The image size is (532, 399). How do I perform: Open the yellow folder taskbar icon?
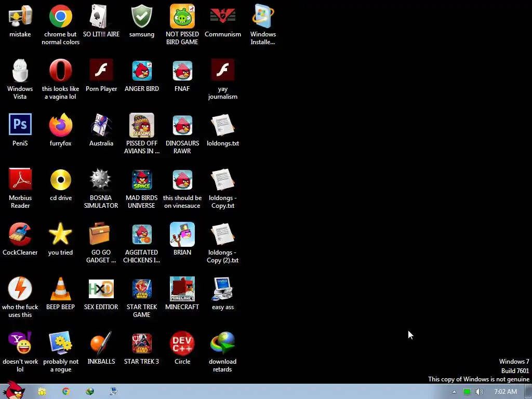42,392
